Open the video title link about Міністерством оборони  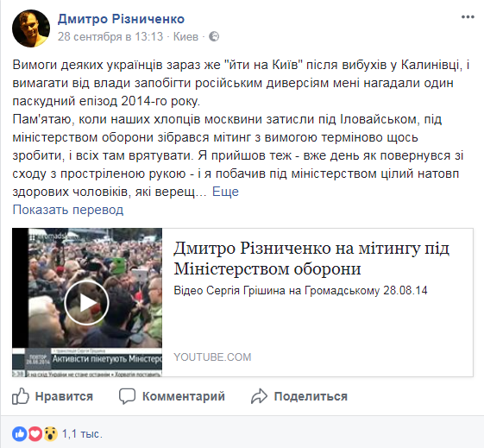(x=311, y=258)
